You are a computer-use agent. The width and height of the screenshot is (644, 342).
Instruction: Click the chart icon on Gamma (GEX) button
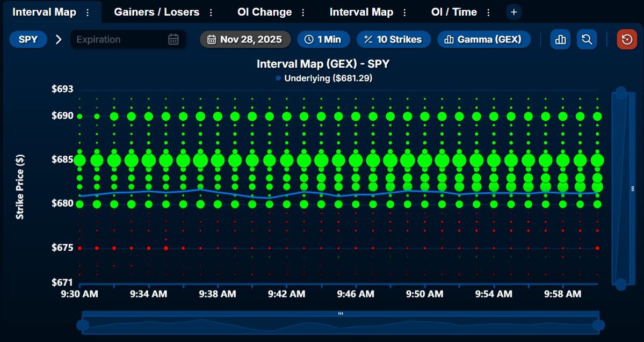(x=449, y=39)
